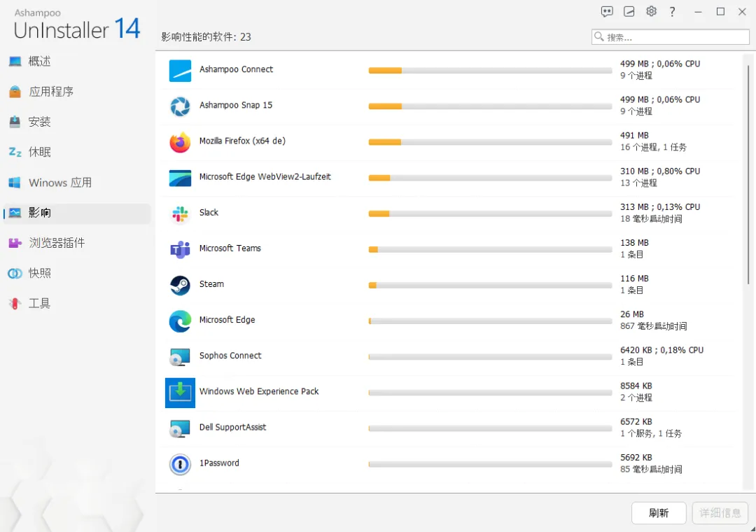Click the Ashampoo Snap 15 icon
The image size is (756, 532).
[180, 106]
